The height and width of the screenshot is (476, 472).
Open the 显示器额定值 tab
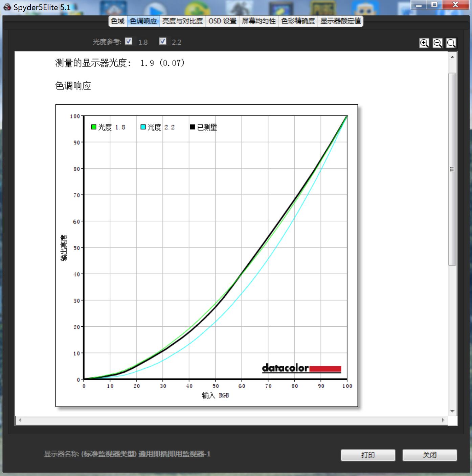pos(341,21)
